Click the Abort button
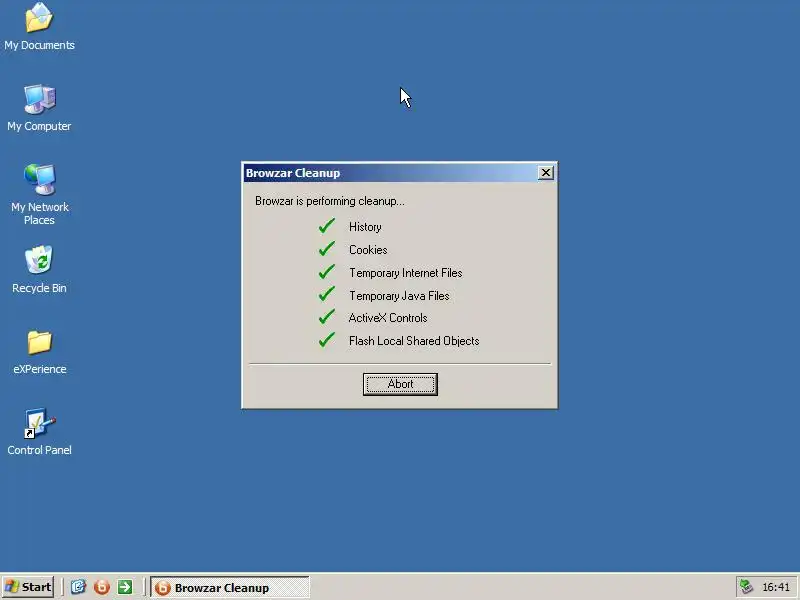This screenshot has height=600, width=800. click(400, 384)
